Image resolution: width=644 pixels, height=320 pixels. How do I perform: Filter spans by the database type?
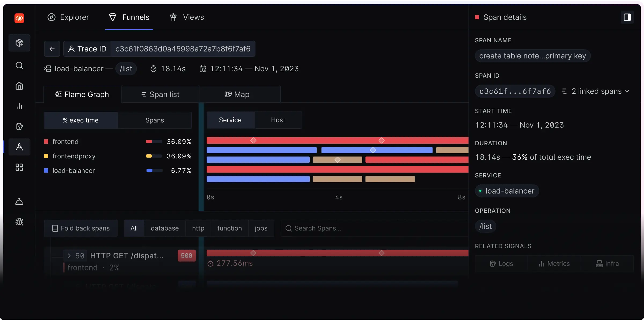165,228
